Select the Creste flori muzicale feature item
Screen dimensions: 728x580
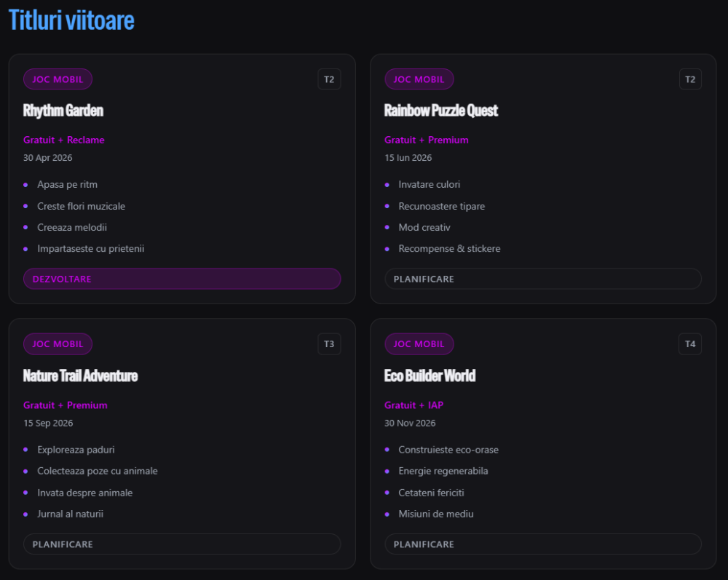click(x=81, y=206)
